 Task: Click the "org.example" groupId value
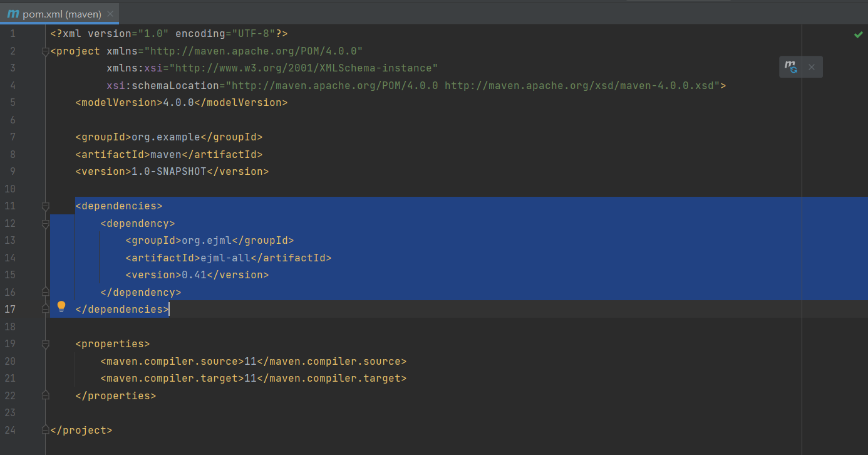[166, 137]
